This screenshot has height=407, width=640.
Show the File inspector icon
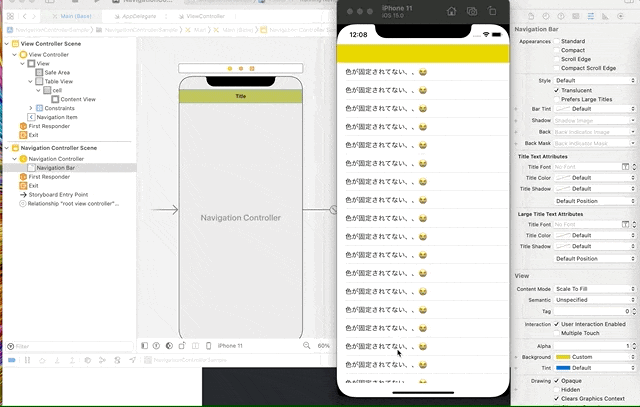(531, 16)
